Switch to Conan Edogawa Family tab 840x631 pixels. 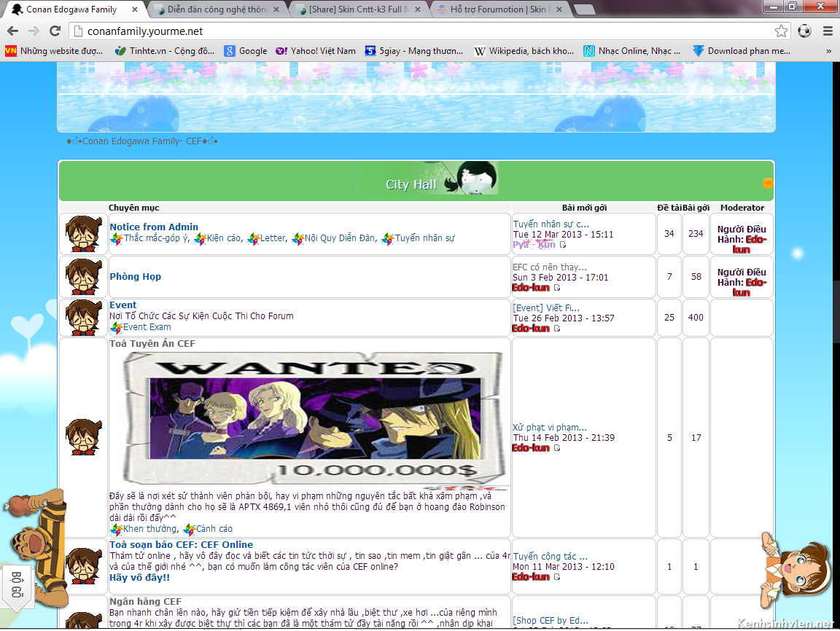71,9
